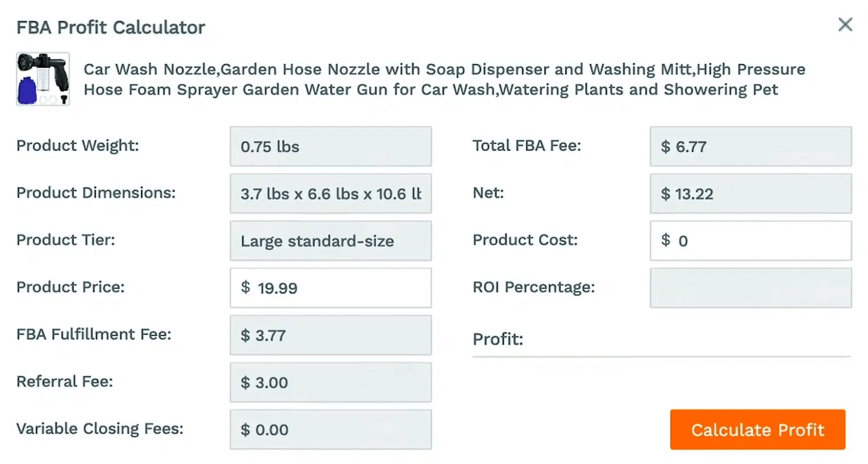Click the Product Cost label
Image resolution: width=868 pixels, height=464 pixels.
pos(525,240)
